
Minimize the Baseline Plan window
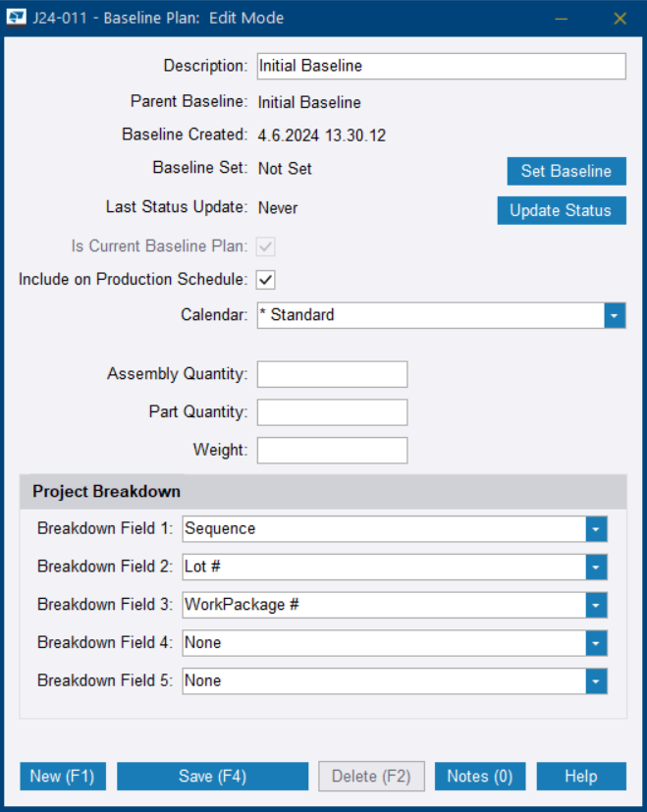(562, 19)
